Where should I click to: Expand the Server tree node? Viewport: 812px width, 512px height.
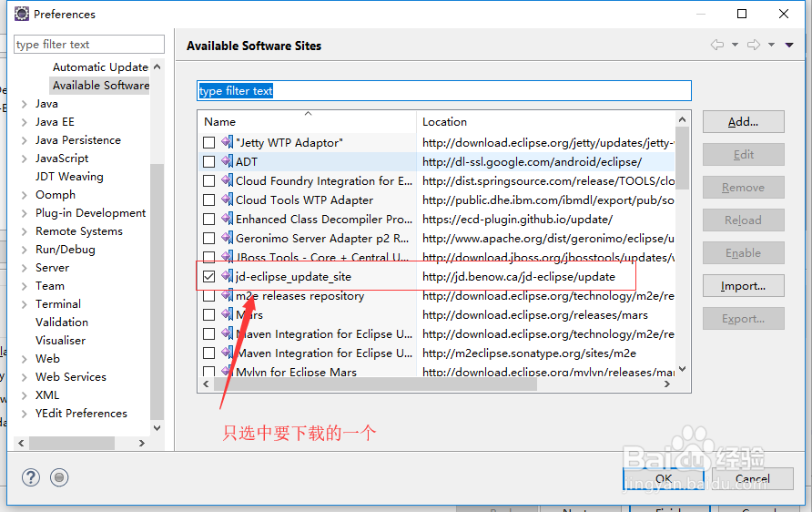pyautogui.click(x=24, y=268)
